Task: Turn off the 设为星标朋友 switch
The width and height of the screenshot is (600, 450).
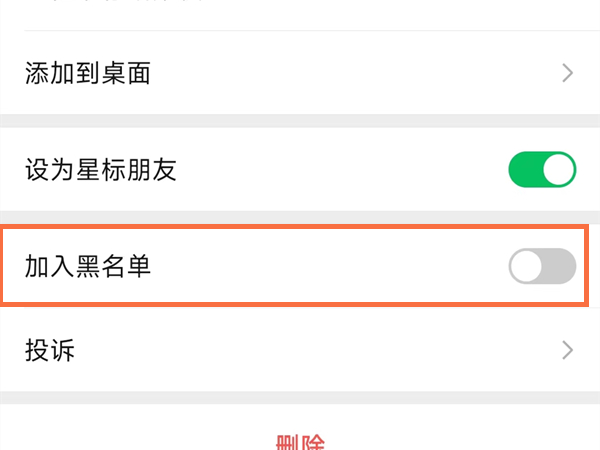Action: pyautogui.click(x=542, y=170)
